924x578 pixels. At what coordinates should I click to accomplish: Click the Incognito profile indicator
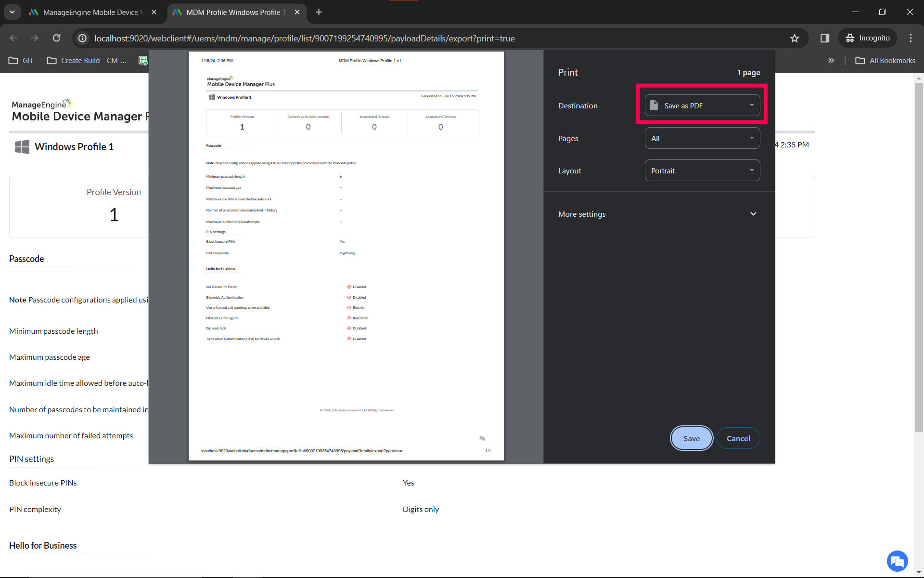tap(868, 38)
